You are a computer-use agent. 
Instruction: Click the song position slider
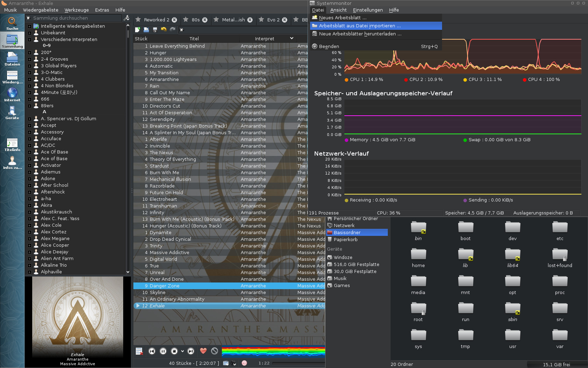pyautogui.click(x=299, y=363)
